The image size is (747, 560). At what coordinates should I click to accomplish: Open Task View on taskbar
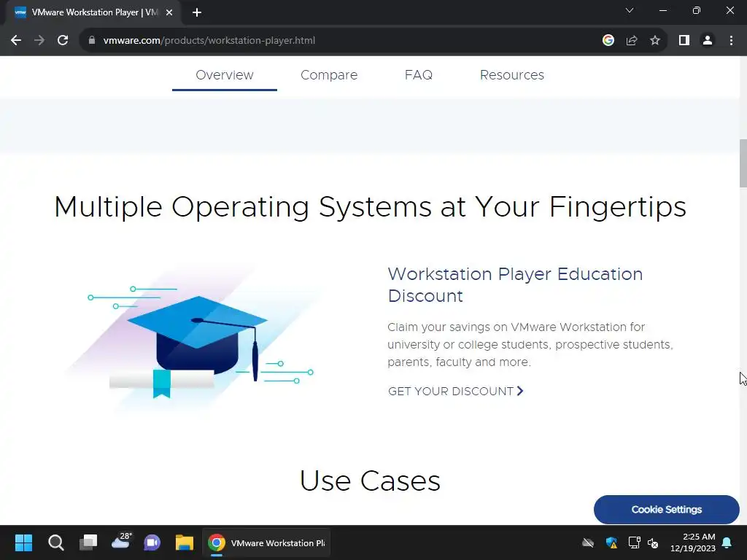click(88, 542)
